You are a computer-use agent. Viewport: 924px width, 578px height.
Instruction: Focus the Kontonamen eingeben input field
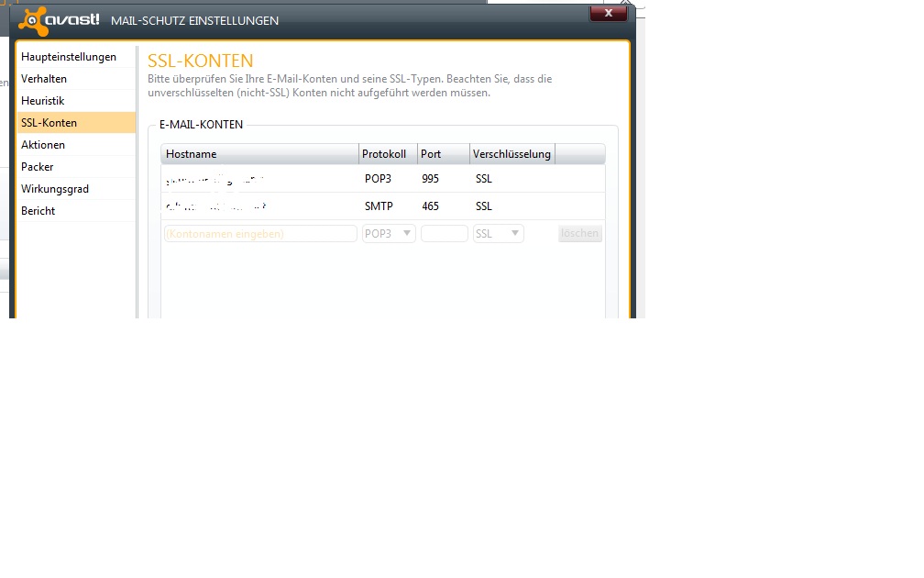(260, 234)
